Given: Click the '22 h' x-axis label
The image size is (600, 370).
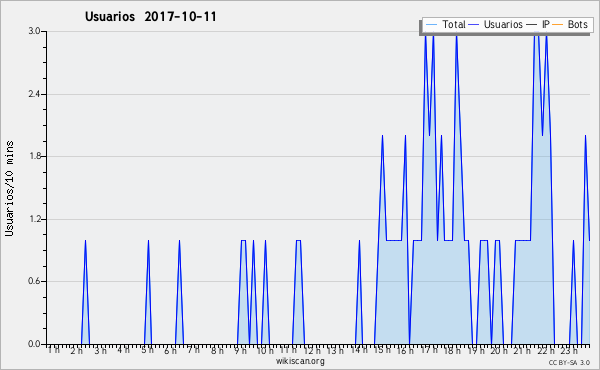Looking at the screenshot, I should point(546,350).
